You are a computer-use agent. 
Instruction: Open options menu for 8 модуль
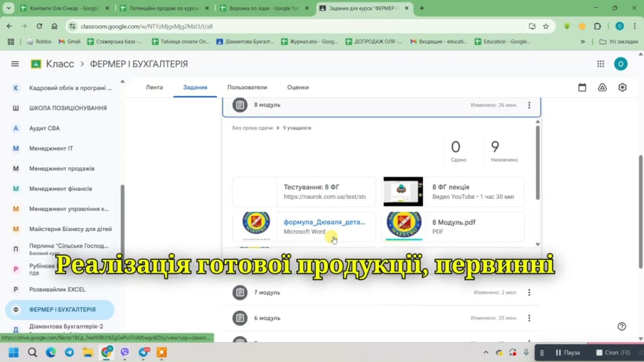click(x=529, y=105)
